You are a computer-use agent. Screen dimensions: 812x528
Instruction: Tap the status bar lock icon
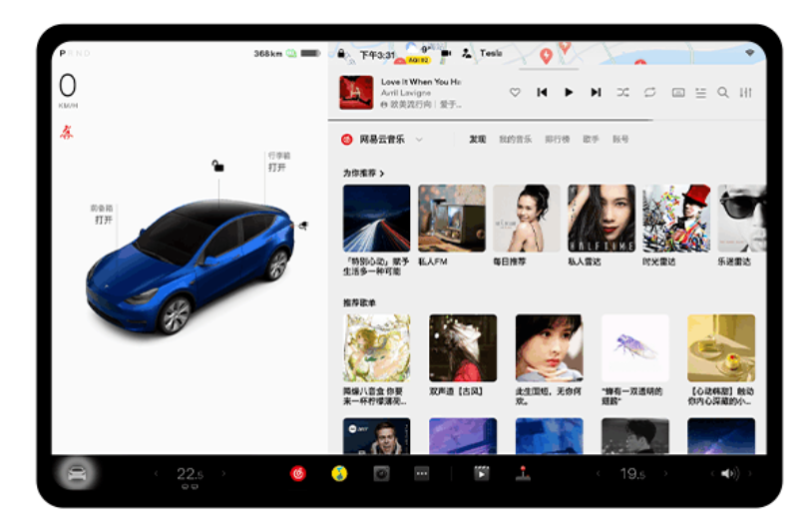pos(341,53)
